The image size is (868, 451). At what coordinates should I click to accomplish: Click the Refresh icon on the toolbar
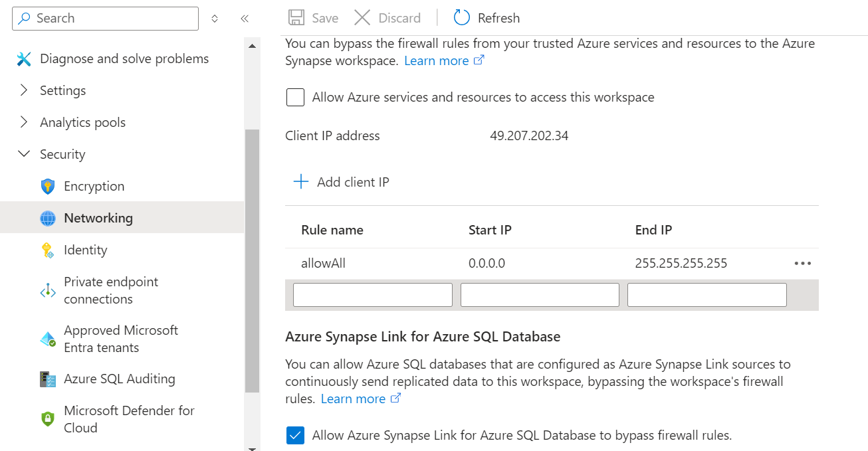tap(461, 17)
